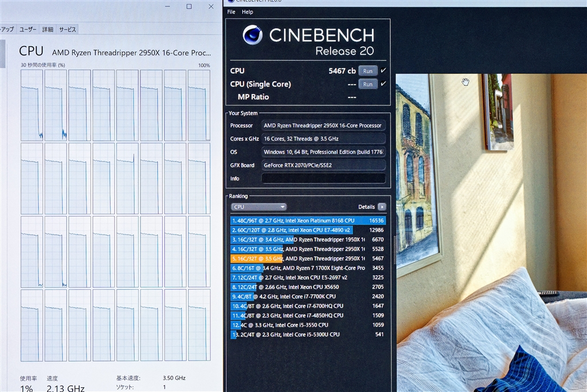Run the CPU (Single Core) benchmark
The width and height of the screenshot is (587, 392).
(x=367, y=84)
